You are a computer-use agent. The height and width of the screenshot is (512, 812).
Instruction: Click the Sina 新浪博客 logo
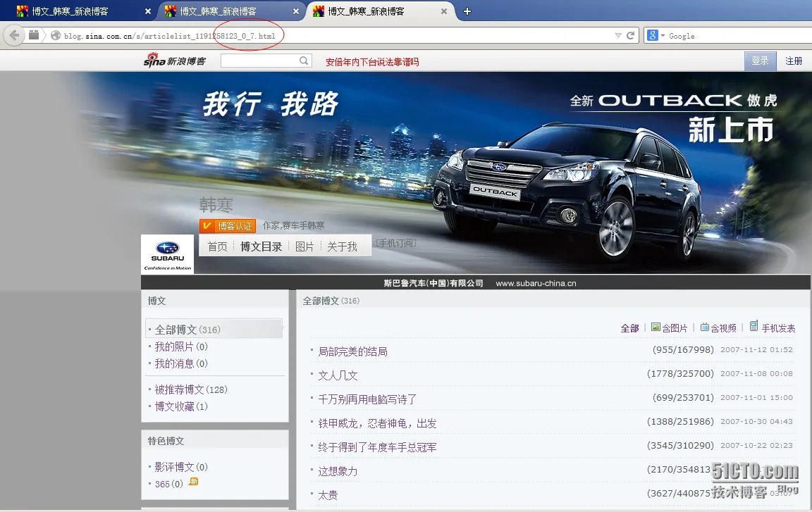click(x=175, y=61)
